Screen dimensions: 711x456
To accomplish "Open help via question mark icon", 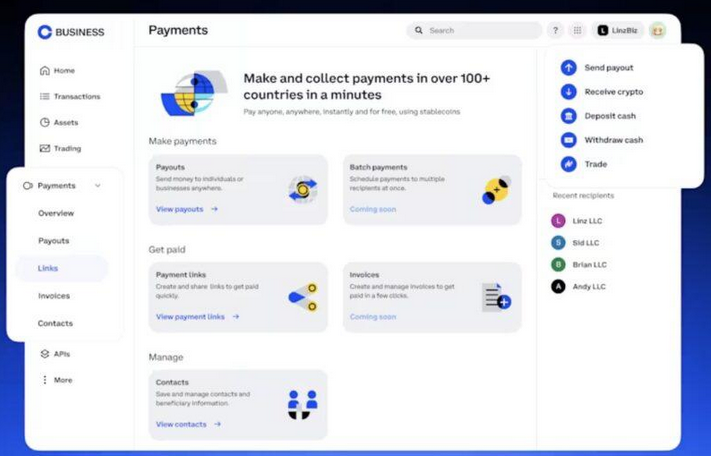I will (x=555, y=30).
